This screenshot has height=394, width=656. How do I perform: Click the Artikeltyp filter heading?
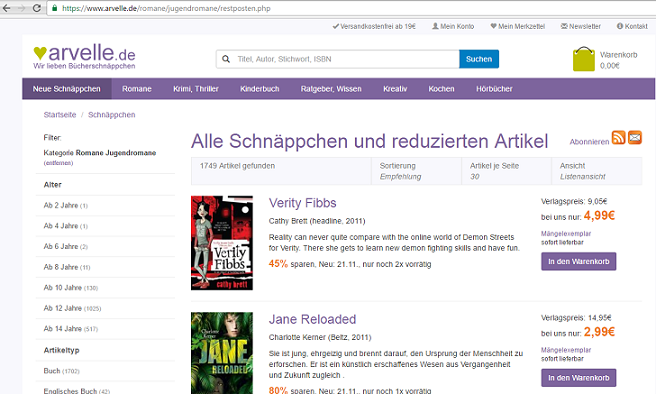coord(61,350)
